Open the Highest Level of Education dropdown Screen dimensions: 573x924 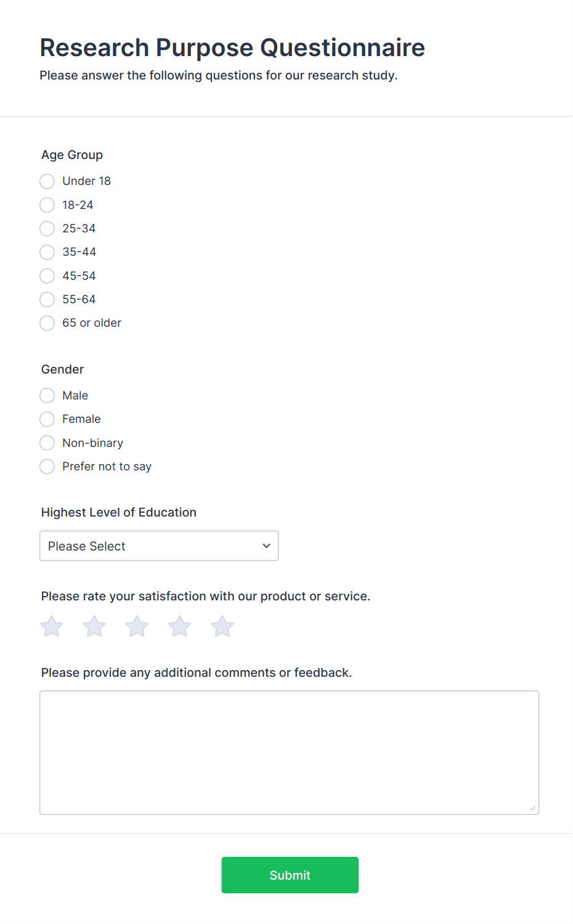pyautogui.click(x=159, y=546)
